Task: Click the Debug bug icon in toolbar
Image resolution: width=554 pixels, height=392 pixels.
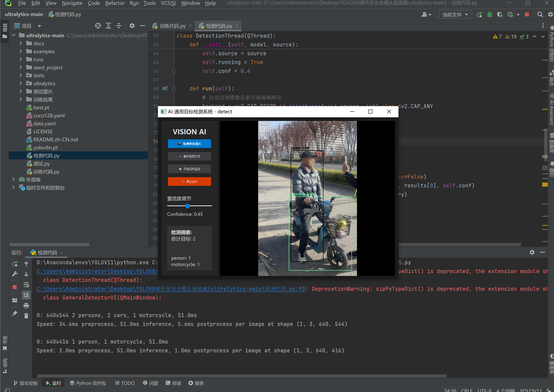Action: coord(489,15)
